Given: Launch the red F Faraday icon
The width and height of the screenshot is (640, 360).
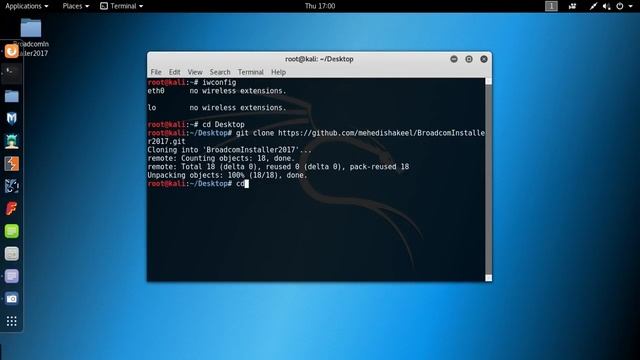Looking at the screenshot, I should click(x=11, y=209).
